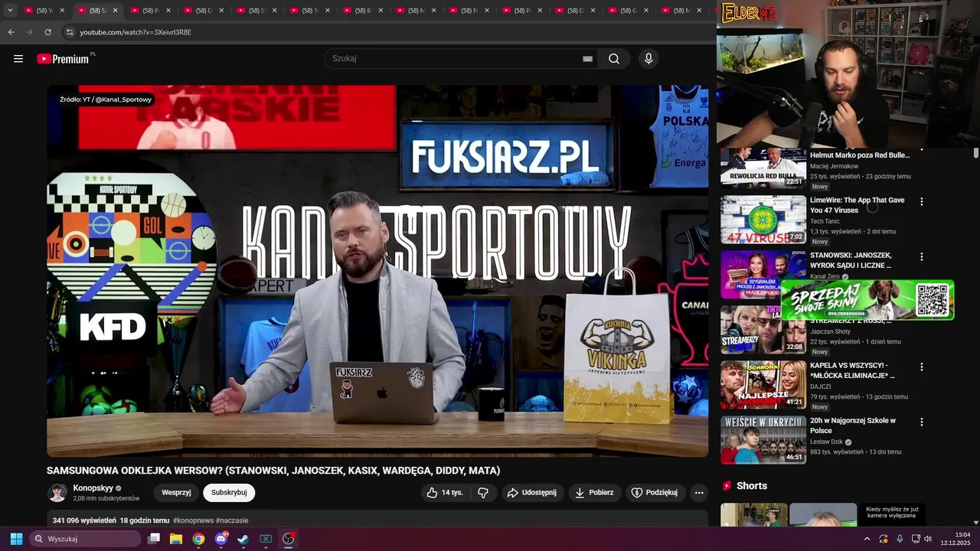The image size is (980, 551).
Task: Close the "(58) Y" browser tab
Action: (x=62, y=11)
